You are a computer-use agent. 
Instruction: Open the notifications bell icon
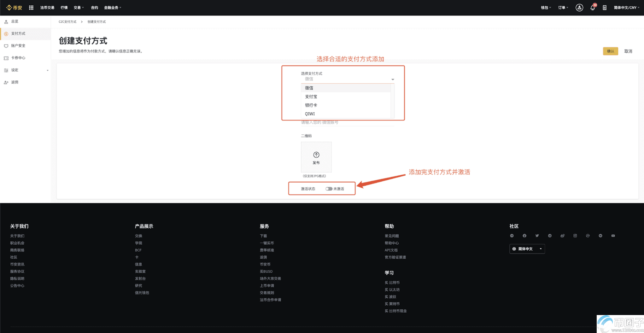[x=593, y=8]
